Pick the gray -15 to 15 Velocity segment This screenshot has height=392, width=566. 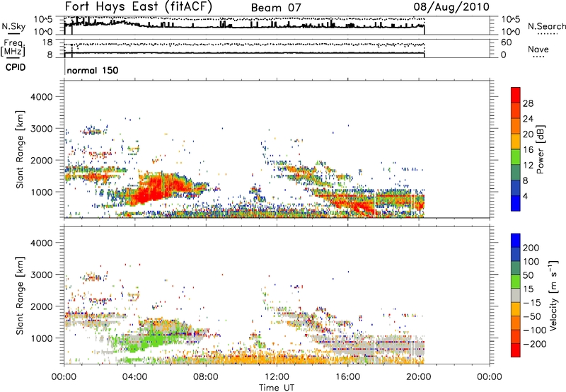coord(516,296)
